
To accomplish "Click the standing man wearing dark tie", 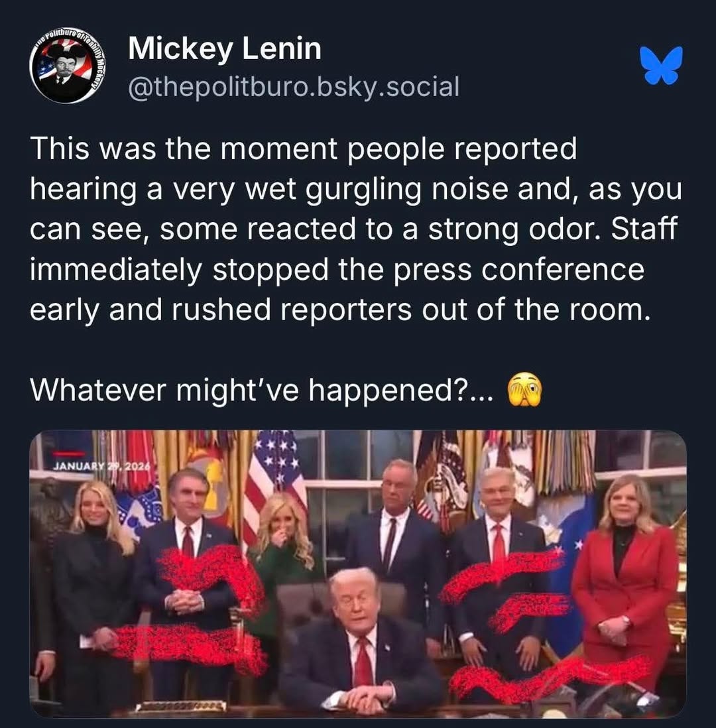I will click(x=394, y=534).
